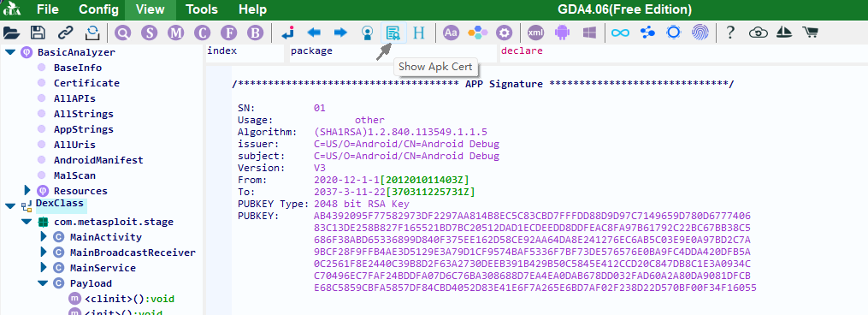Click the blue connected nodes icon

[x=647, y=33]
